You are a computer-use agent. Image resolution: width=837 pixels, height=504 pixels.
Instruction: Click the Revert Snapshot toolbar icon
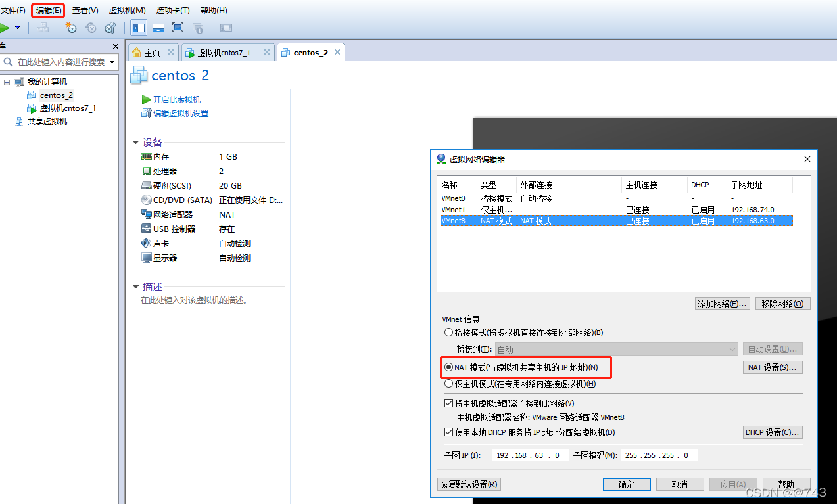point(90,28)
